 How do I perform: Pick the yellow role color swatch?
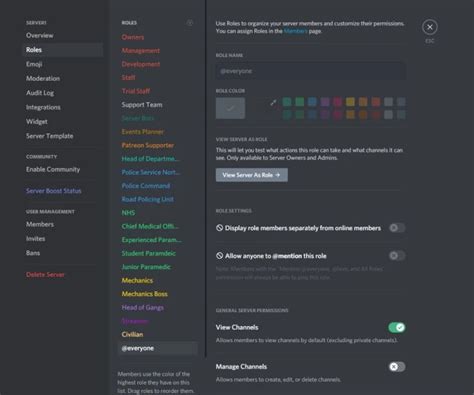pos(350,102)
